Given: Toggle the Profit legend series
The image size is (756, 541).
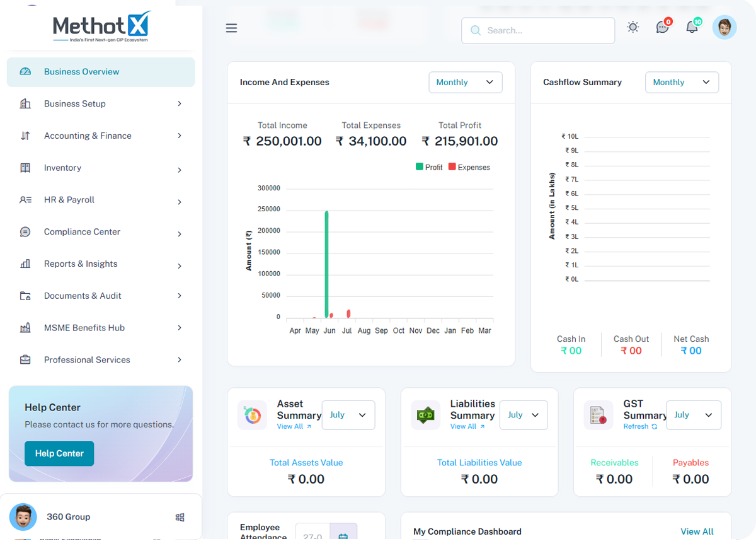Looking at the screenshot, I should (x=429, y=167).
